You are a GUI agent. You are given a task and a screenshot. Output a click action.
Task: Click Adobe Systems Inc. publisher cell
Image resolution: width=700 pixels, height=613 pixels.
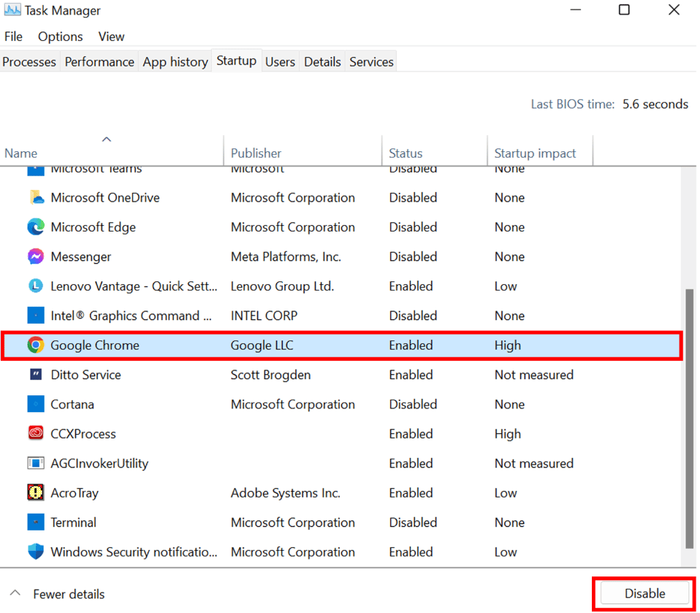click(285, 493)
